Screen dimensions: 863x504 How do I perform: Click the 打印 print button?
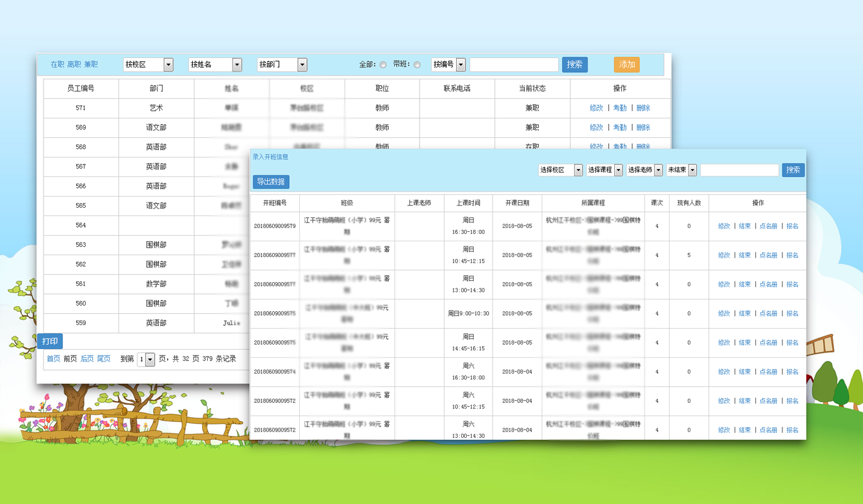coord(49,341)
